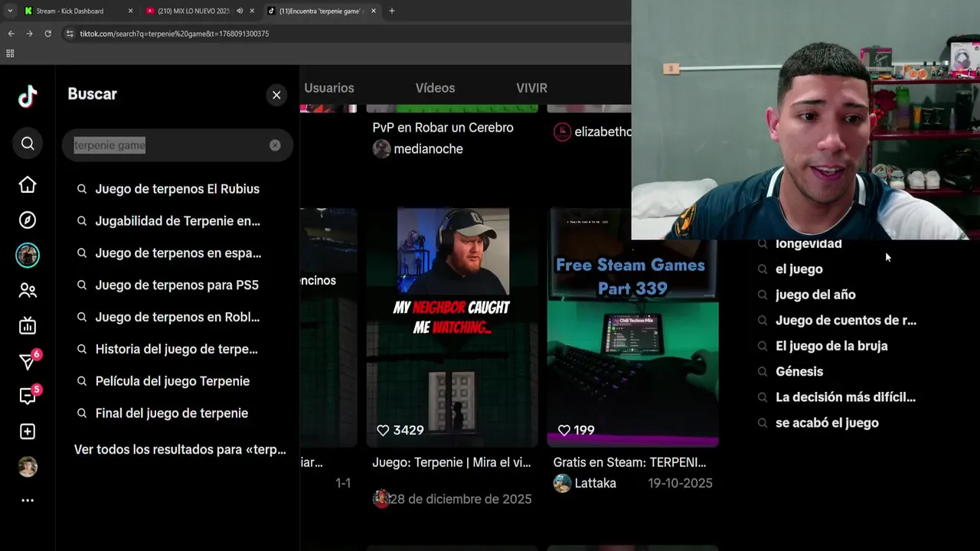Open the sidebar search magnifier icon
Viewport: 980px width, 551px height.
tap(28, 144)
